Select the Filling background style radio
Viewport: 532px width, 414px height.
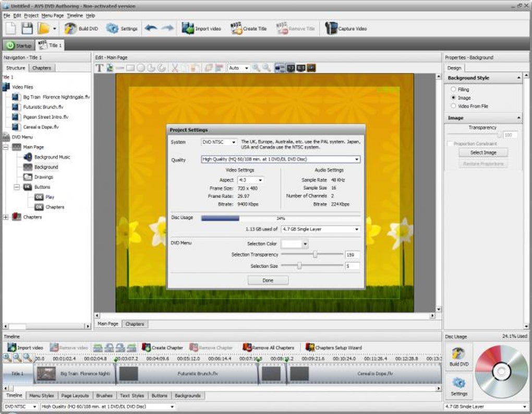tap(453, 89)
